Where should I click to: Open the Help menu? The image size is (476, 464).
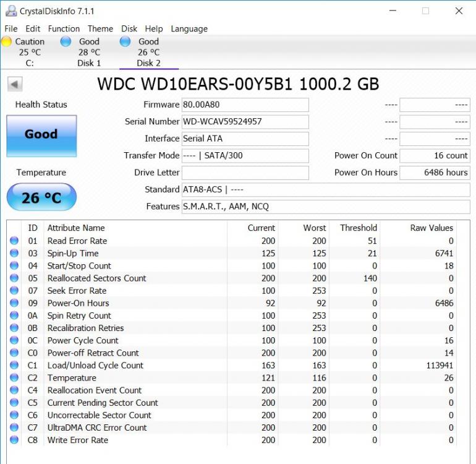(153, 28)
